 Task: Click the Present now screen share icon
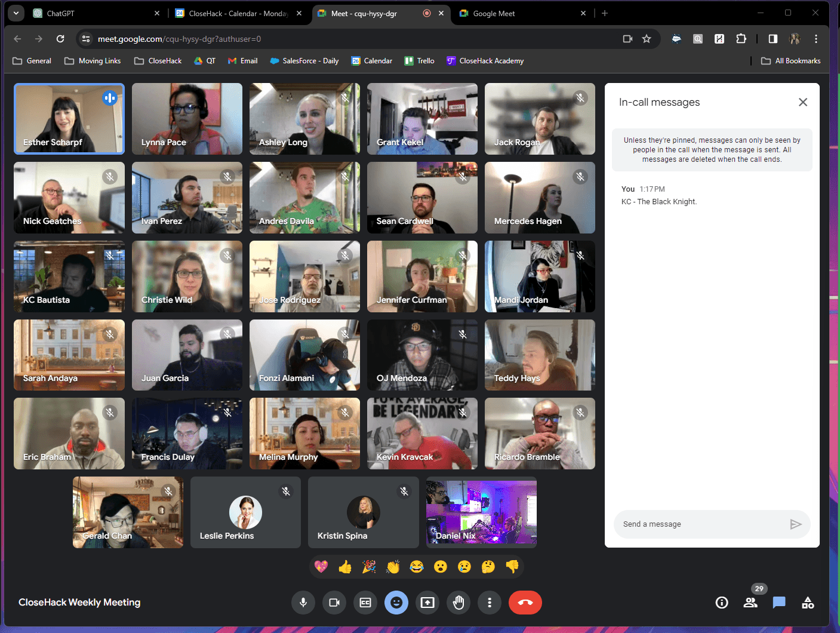427,603
